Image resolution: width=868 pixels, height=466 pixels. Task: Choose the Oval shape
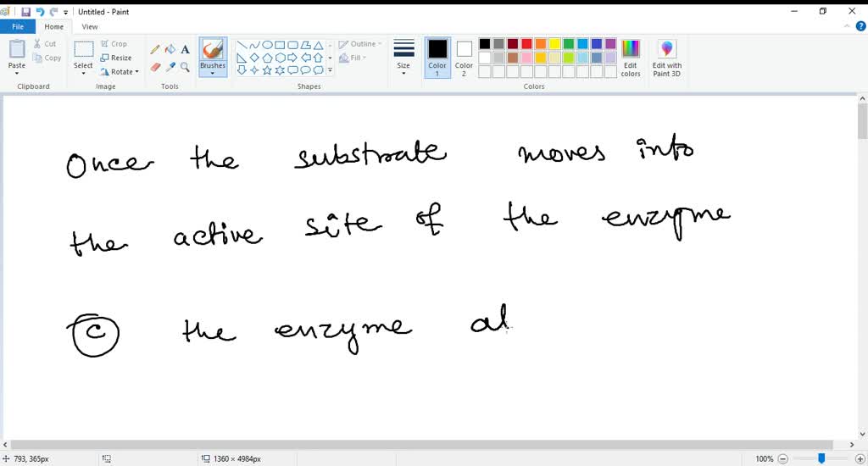tap(267, 46)
